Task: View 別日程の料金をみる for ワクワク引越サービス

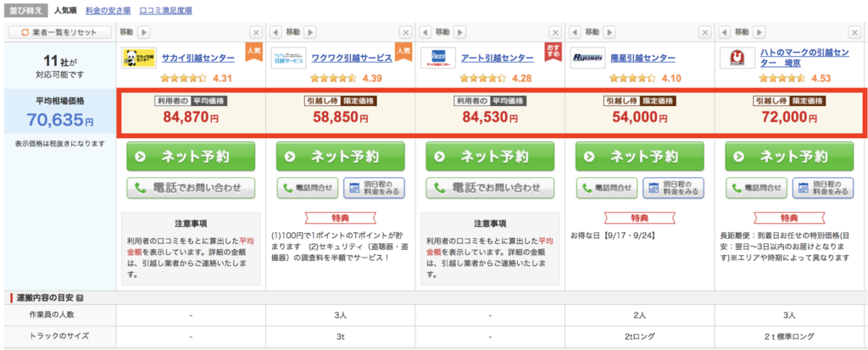Action: [374, 188]
